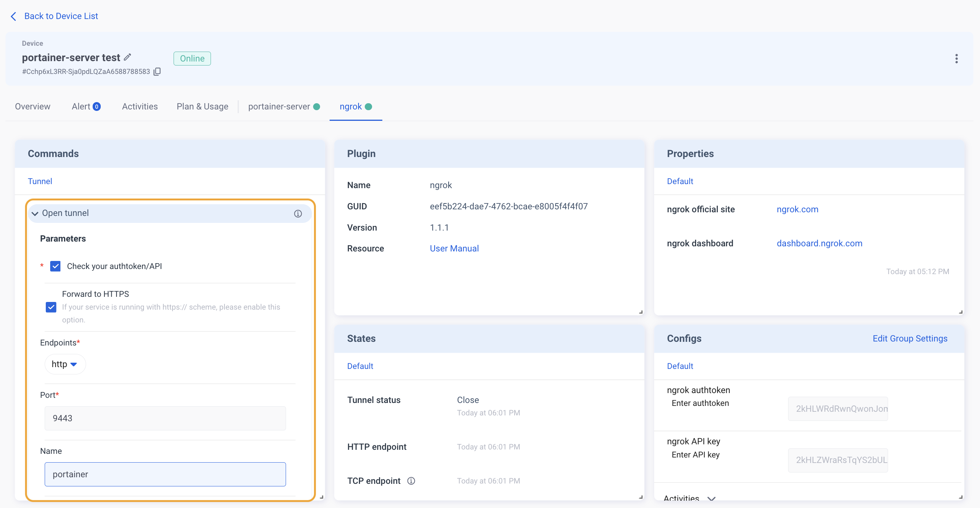
Task: Click the Name input field
Action: click(165, 474)
